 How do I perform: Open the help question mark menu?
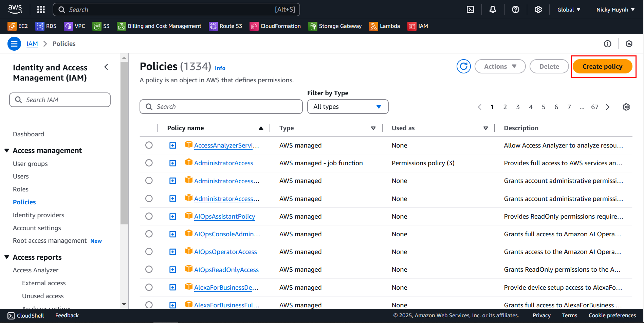[x=516, y=10]
